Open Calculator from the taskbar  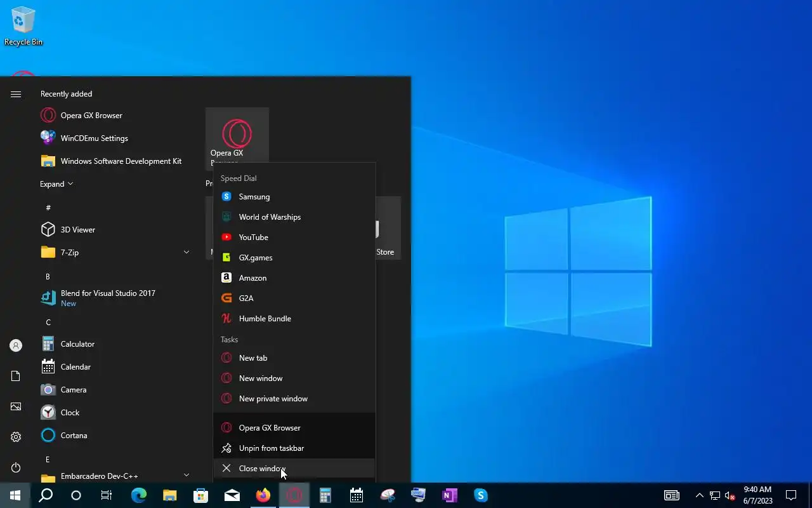(x=325, y=495)
